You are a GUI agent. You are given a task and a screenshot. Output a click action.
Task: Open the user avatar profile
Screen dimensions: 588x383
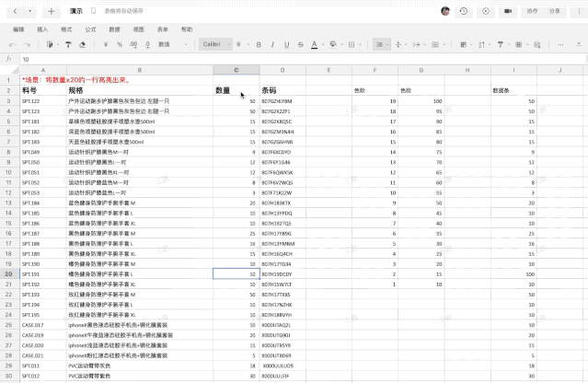[x=445, y=11]
